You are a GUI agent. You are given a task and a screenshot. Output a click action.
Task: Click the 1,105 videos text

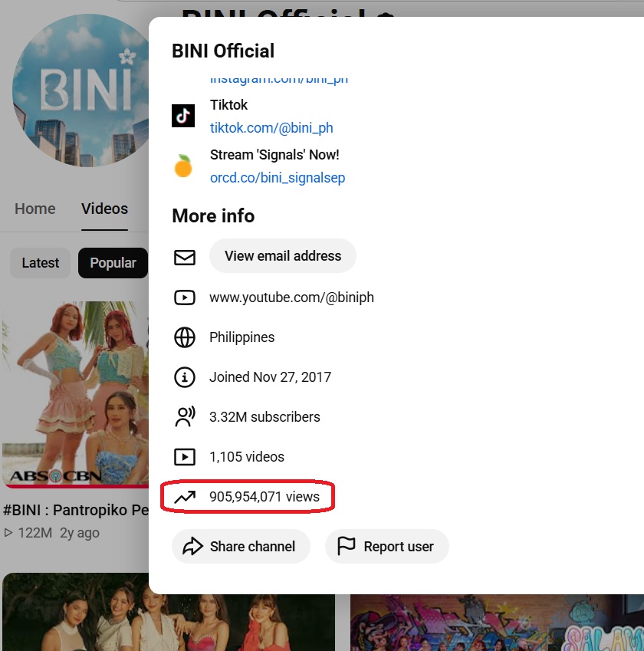pyautogui.click(x=247, y=457)
